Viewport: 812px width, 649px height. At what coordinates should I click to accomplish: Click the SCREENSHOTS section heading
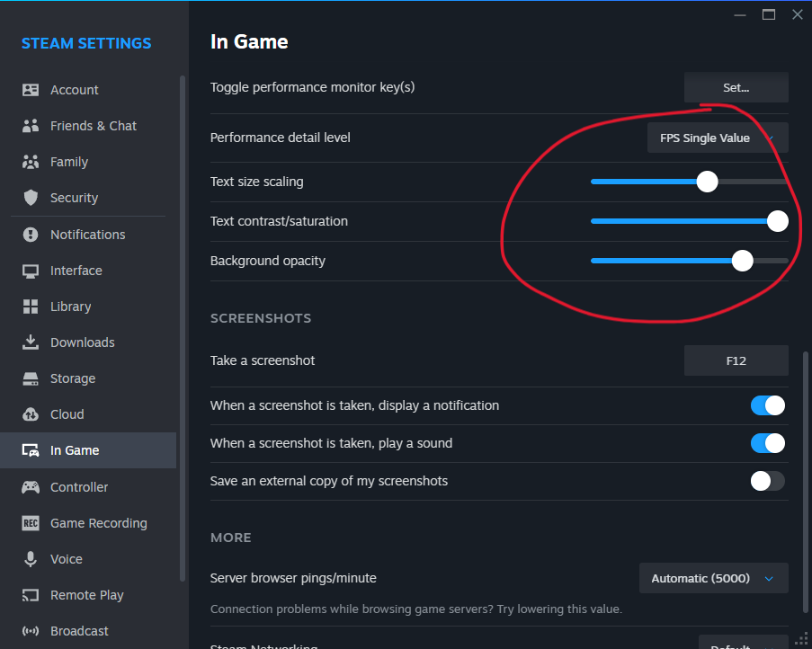tap(261, 318)
